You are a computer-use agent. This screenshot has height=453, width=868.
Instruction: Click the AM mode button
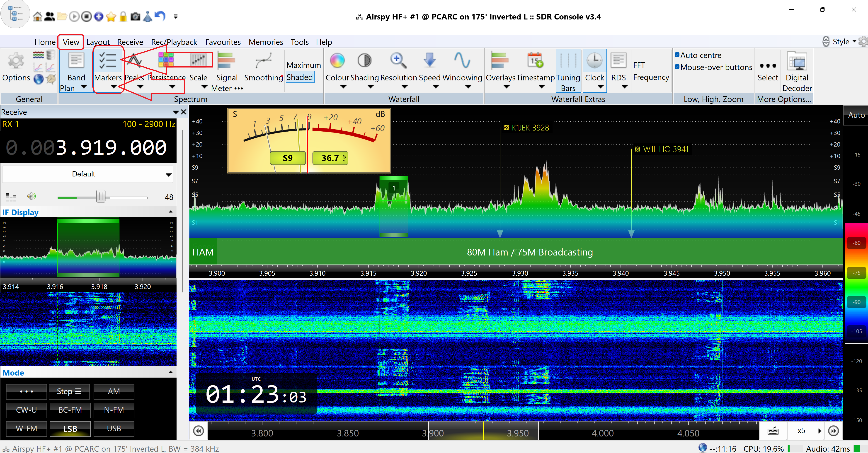click(114, 391)
